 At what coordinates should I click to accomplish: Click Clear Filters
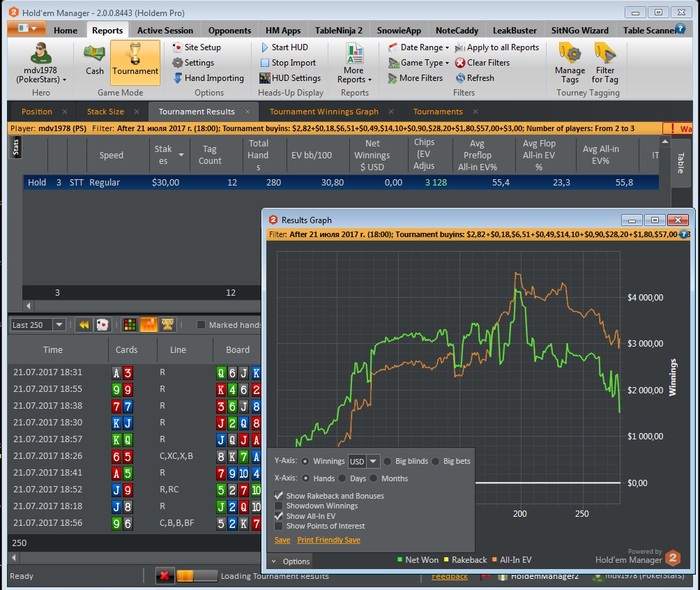coord(482,62)
